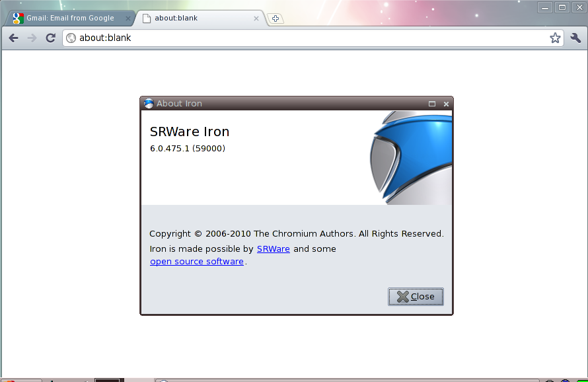Open the wrench settings menu
The image size is (588, 382).
pos(575,38)
